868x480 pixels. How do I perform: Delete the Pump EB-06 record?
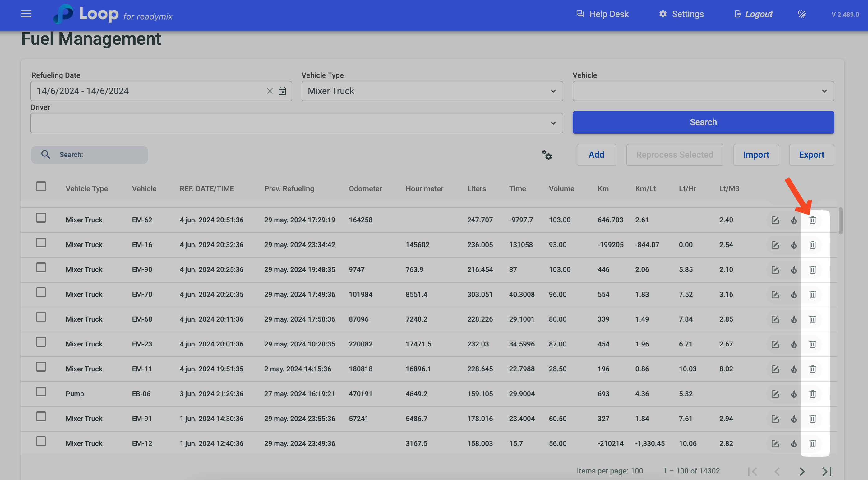coord(812,394)
